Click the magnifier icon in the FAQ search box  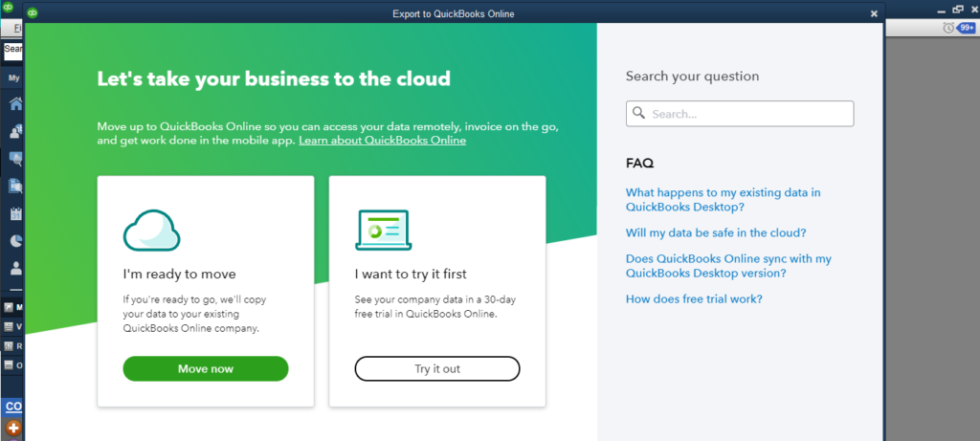tap(638, 113)
